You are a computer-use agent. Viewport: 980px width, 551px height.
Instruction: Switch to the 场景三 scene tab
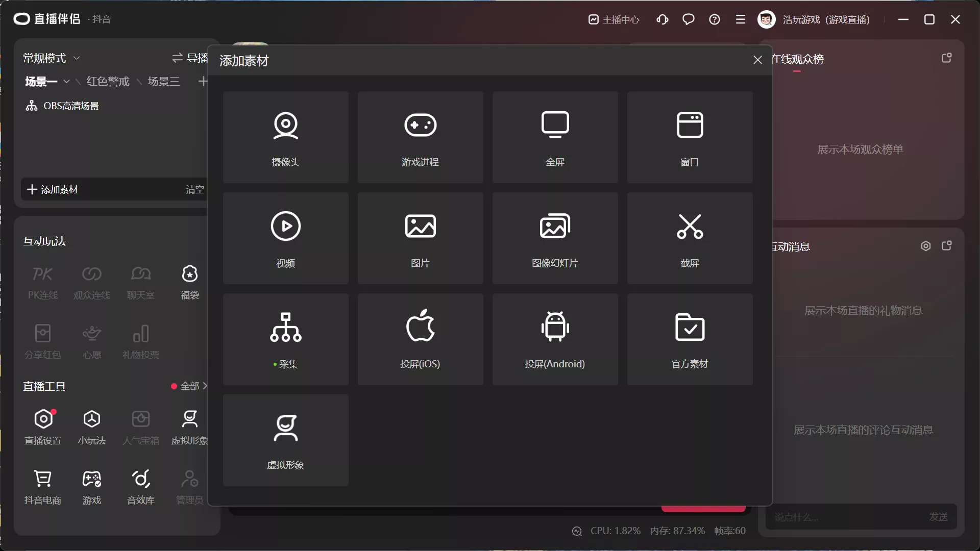point(163,82)
